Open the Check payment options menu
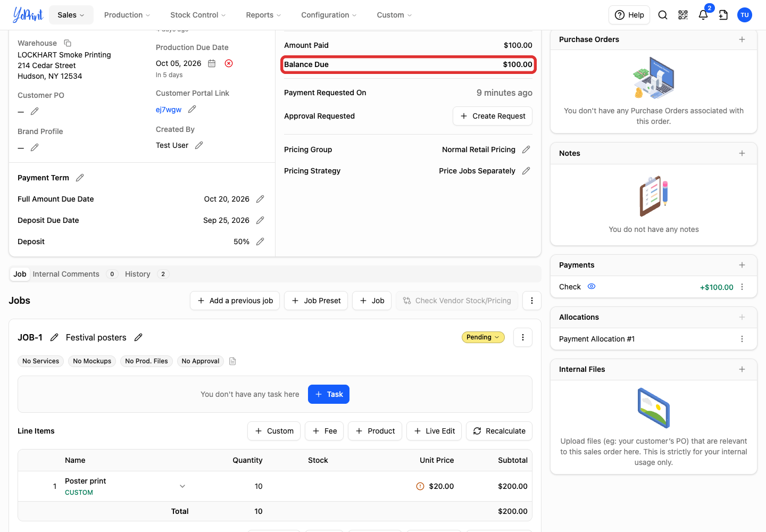The image size is (766, 532). (742, 287)
